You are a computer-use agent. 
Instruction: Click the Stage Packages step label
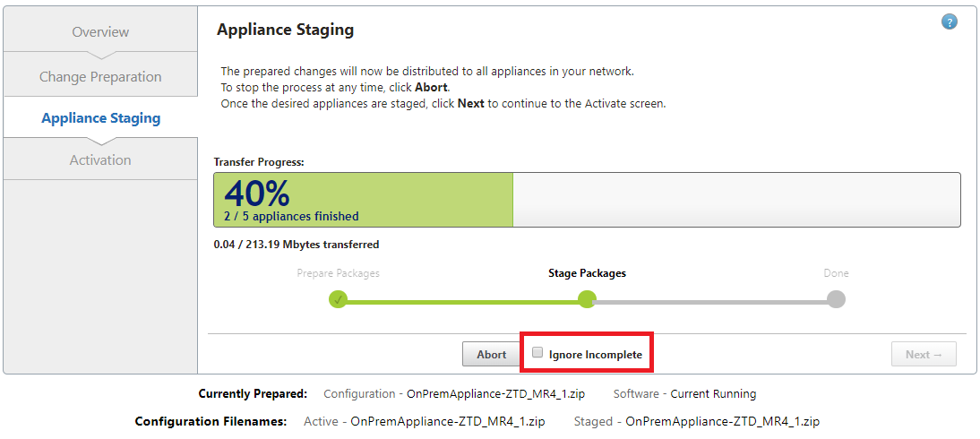pyautogui.click(x=587, y=273)
